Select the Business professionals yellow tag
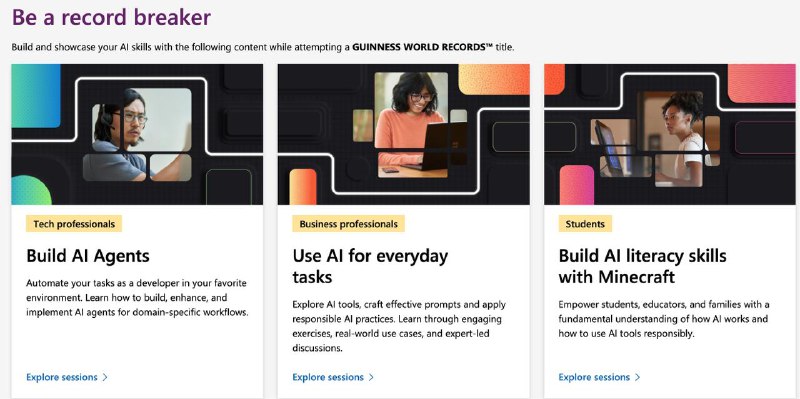The height and width of the screenshot is (399, 800). tap(348, 223)
